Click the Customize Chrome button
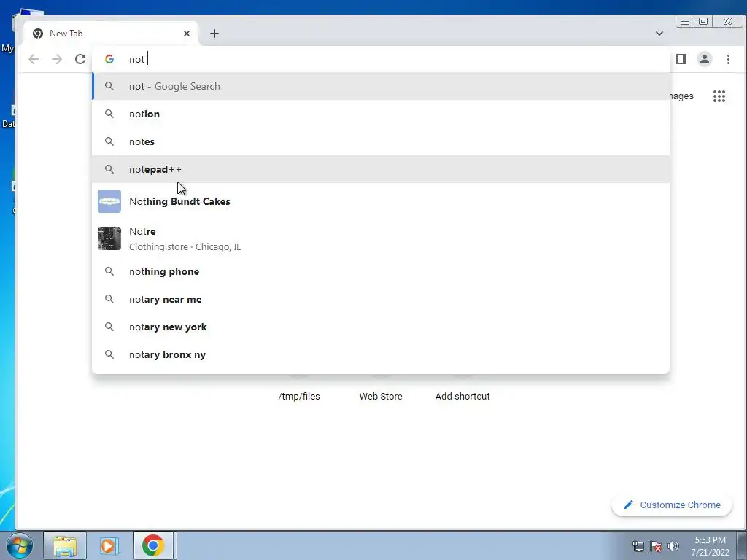 (x=672, y=505)
